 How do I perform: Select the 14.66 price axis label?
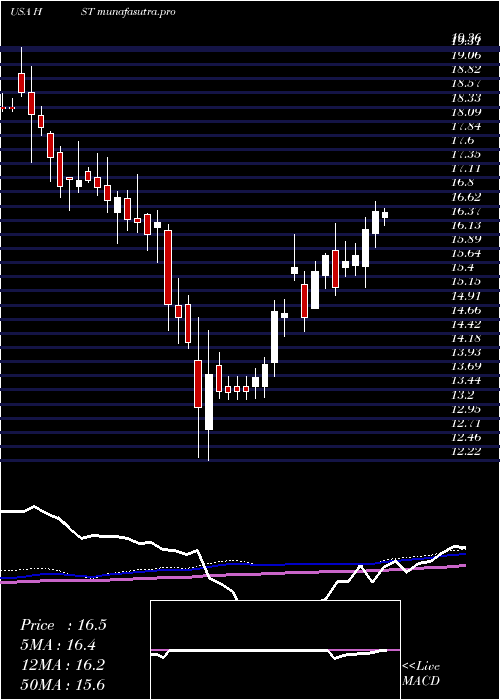tap(466, 310)
